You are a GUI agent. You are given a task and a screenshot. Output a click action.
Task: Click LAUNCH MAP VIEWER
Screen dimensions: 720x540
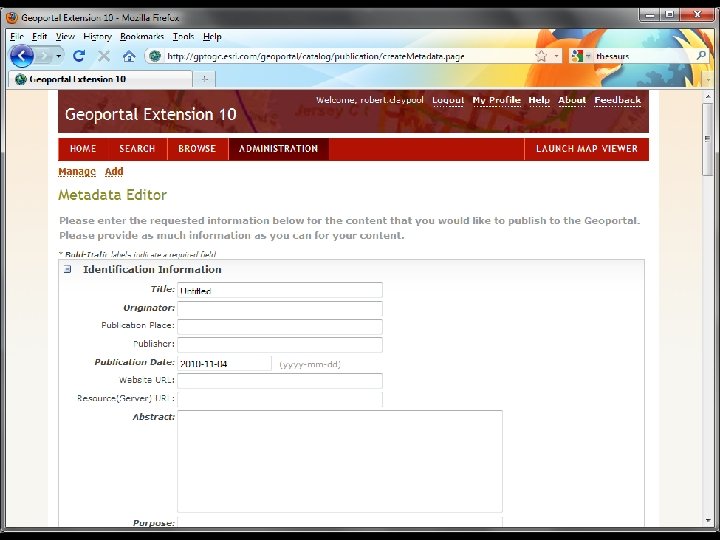point(586,149)
